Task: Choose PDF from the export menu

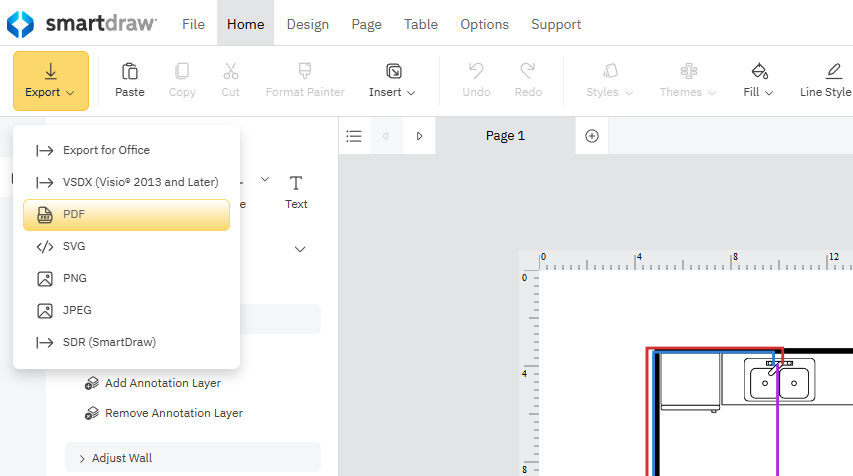Action: pos(126,214)
